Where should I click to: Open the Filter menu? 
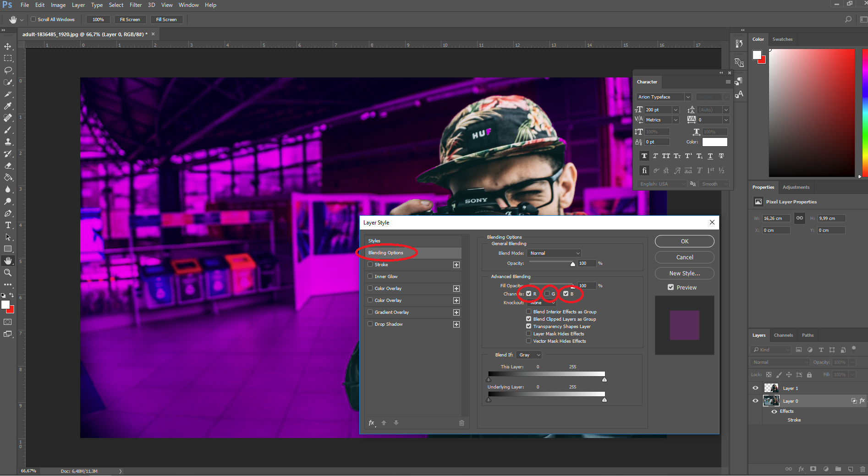tap(136, 5)
